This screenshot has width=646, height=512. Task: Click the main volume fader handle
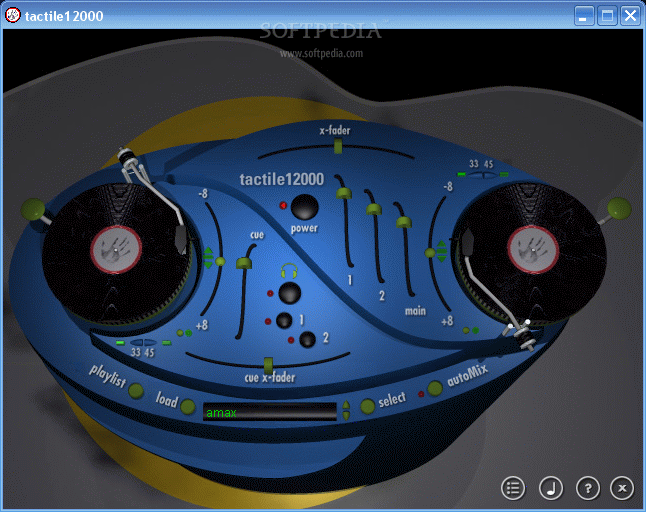click(x=404, y=222)
